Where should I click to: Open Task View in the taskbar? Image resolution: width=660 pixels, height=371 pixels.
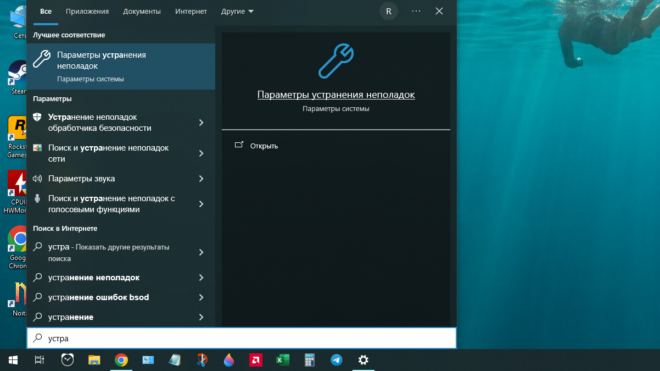(x=40, y=360)
